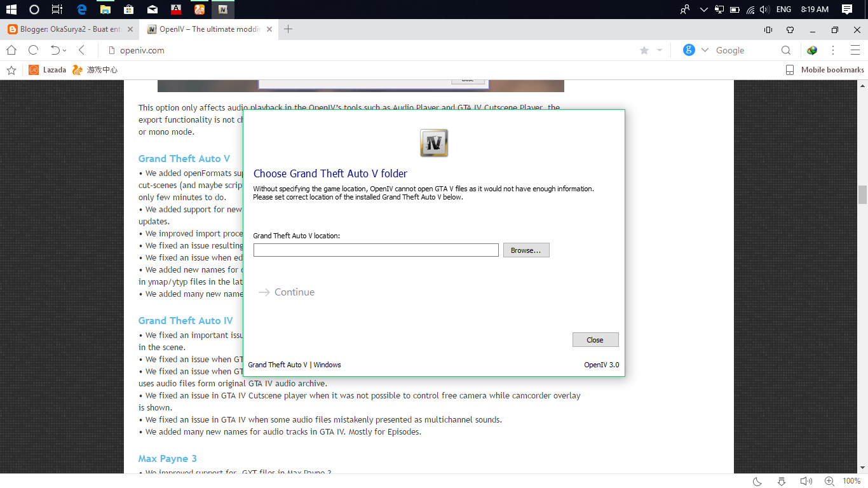Click the Browse button to locate GTA V folder
Image resolution: width=868 pixels, height=488 pixels.
coord(526,250)
